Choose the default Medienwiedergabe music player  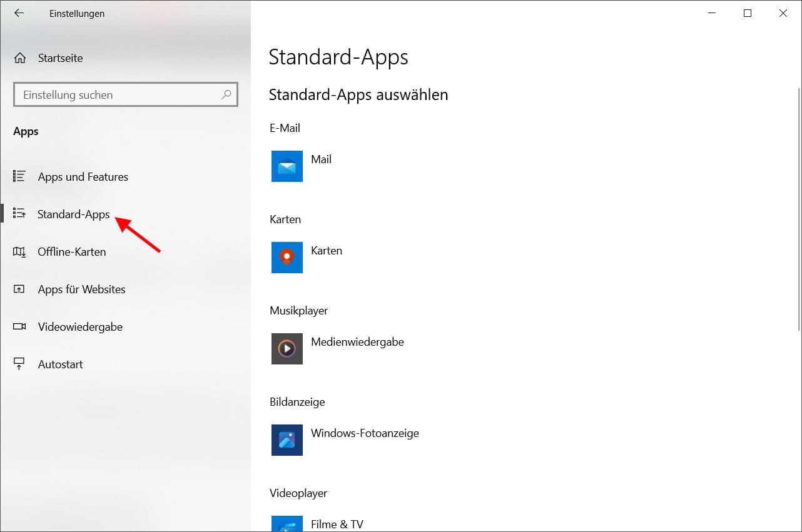(x=357, y=342)
